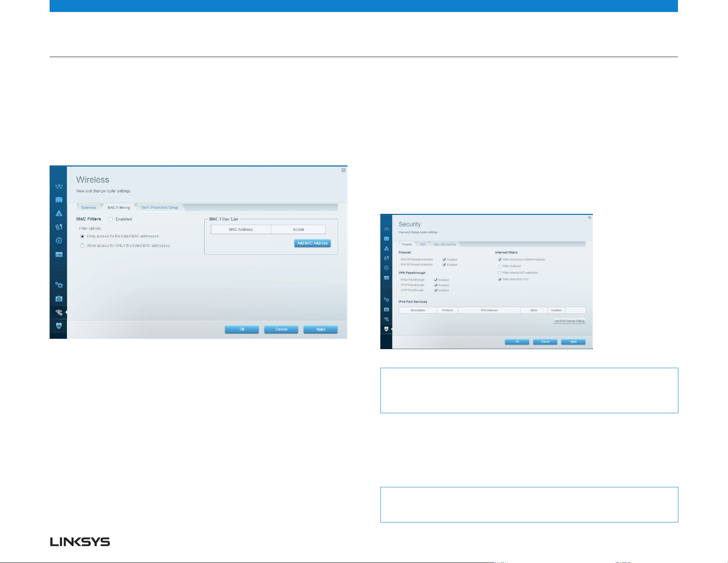This screenshot has height=563, width=728.
Task: Open Connectivity gears icon in Wireless window sidebar
Action: click(x=59, y=285)
